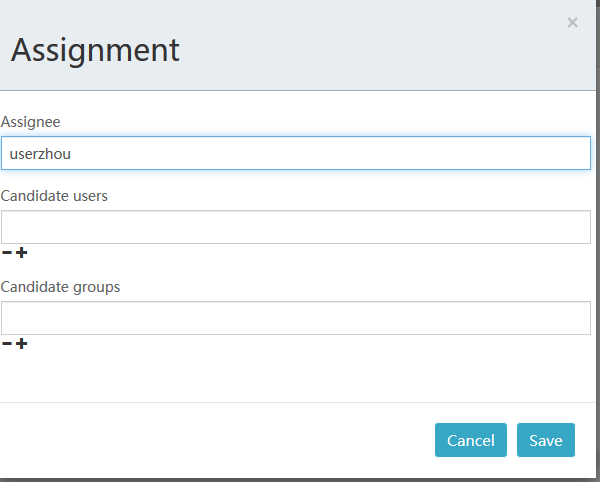Close the Assignment dialog with the X
The height and width of the screenshot is (482, 600).
(x=572, y=23)
